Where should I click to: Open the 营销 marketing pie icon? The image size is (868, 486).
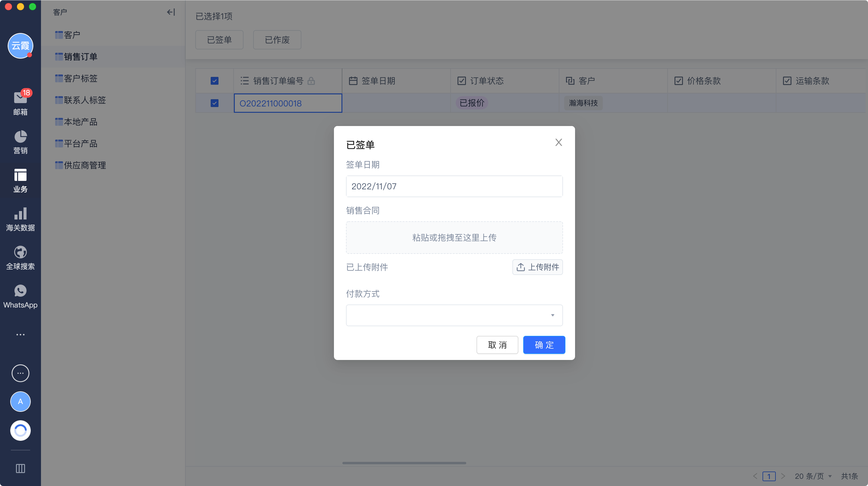(x=20, y=137)
